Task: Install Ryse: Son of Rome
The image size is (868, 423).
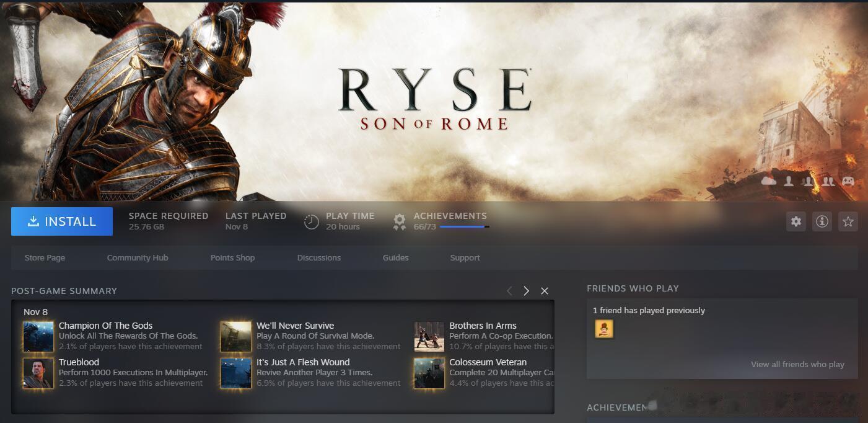Action: click(62, 221)
